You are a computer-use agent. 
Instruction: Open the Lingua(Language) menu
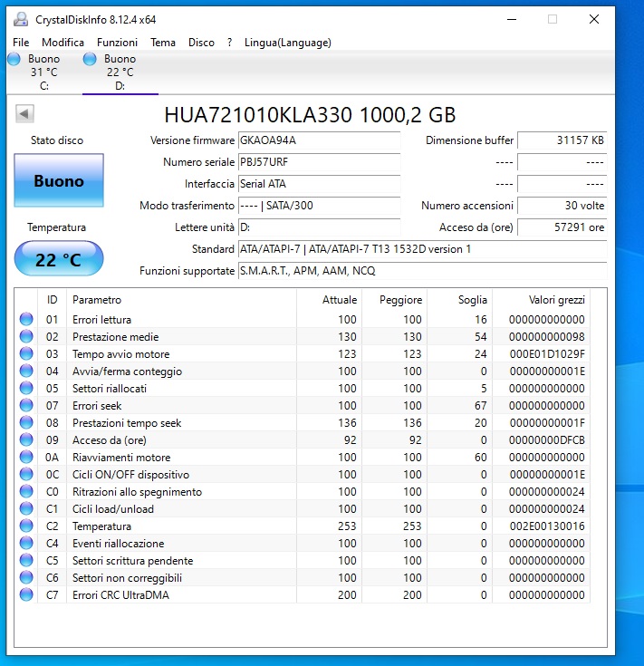(x=287, y=43)
